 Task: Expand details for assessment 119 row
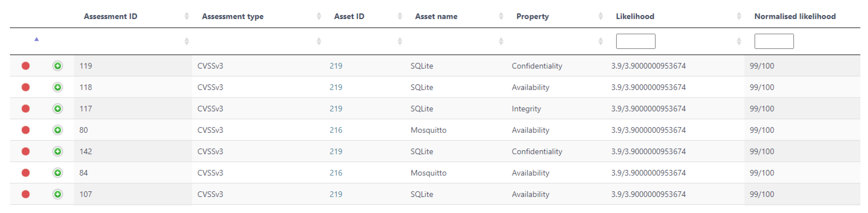[x=58, y=66]
